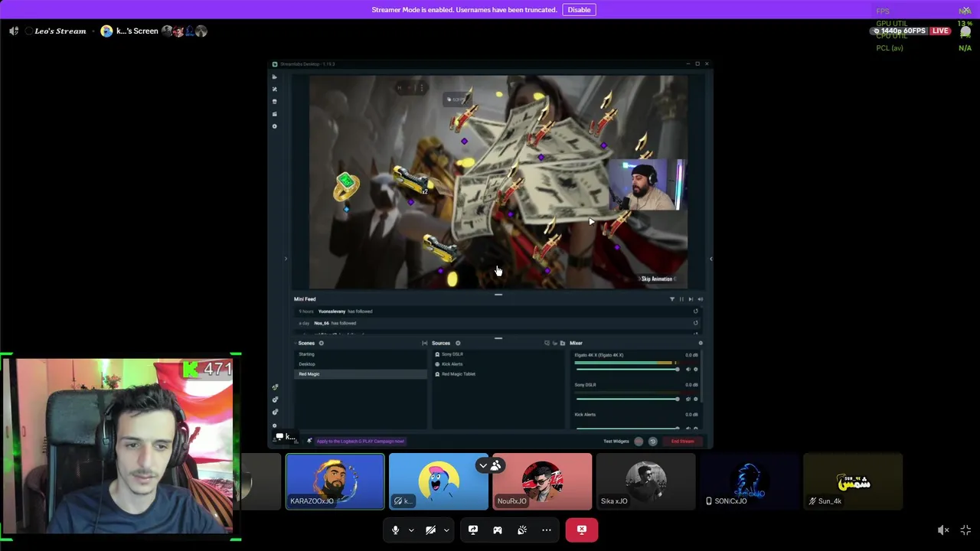Open microphone input options dropdown arrow
Image resolution: width=980 pixels, height=551 pixels.
point(411,530)
